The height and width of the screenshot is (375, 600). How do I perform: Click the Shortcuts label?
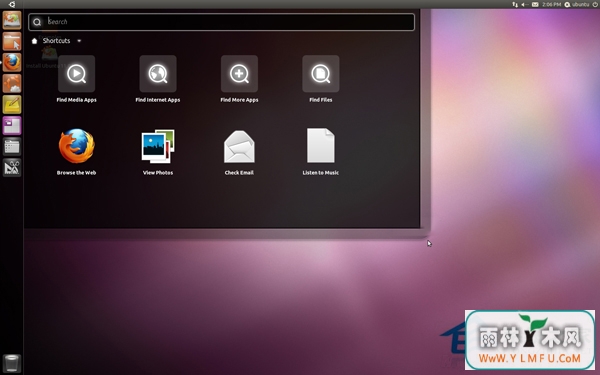[x=57, y=41]
